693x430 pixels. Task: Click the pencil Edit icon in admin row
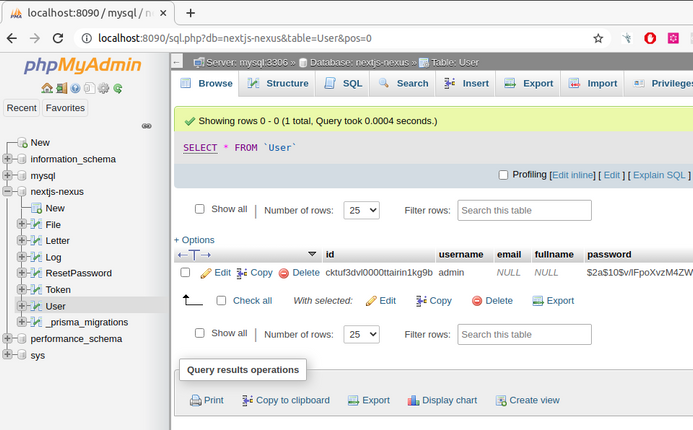pos(206,274)
